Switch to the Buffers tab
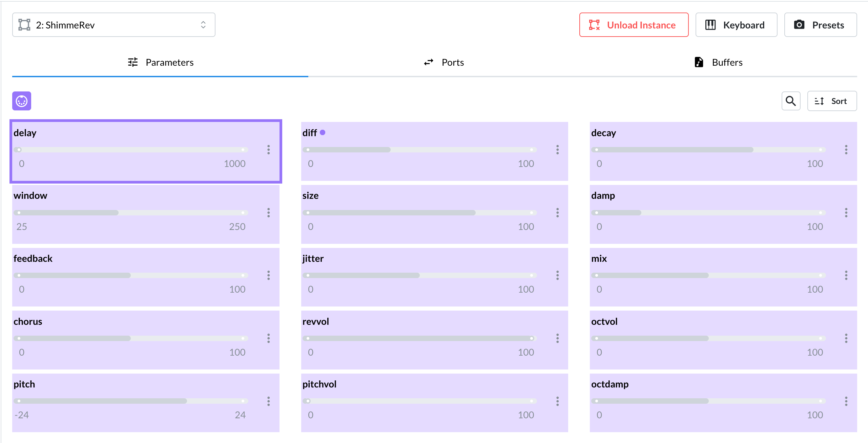This screenshot has height=443, width=868. coord(718,62)
